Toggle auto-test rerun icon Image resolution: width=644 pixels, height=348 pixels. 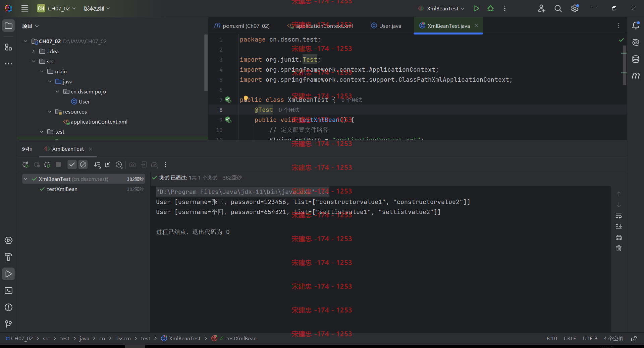(47, 164)
